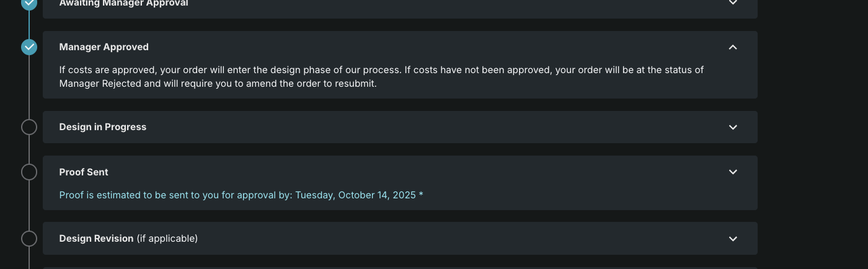Click the Design Revision heading text
The image size is (868, 269).
(x=96, y=239)
